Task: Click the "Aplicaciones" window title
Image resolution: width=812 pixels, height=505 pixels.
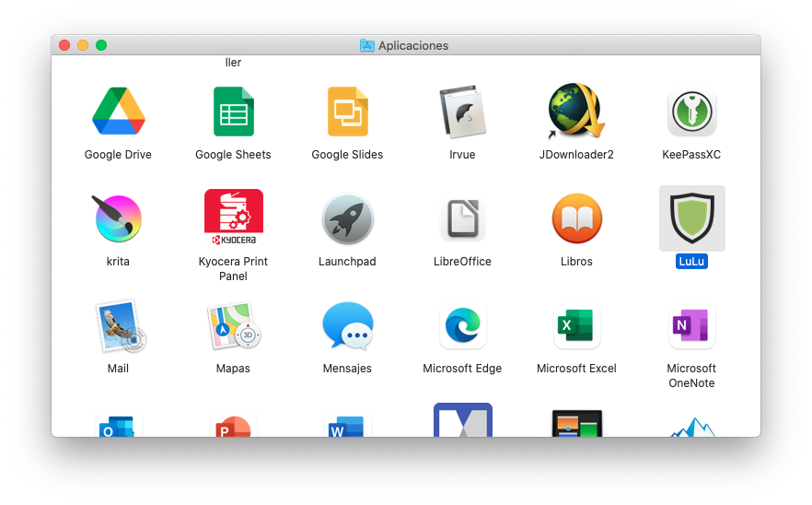Action: [413, 46]
